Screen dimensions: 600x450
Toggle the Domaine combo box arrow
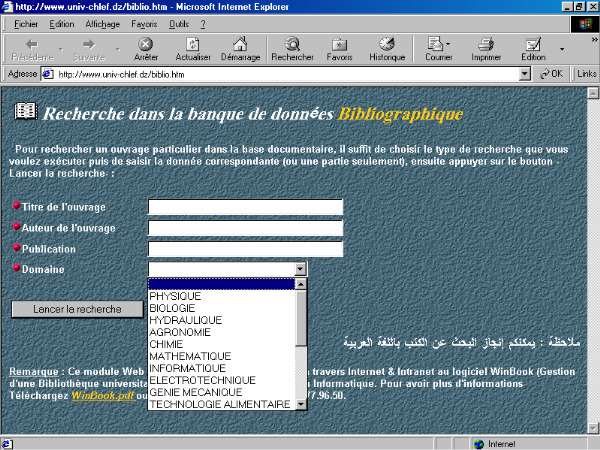[x=300, y=269]
